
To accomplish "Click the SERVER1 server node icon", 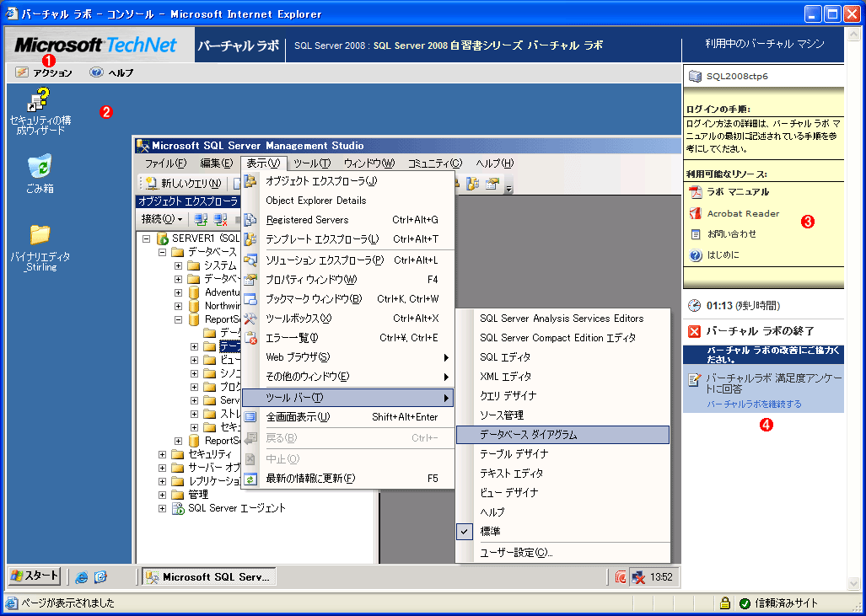I will (163, 239).
